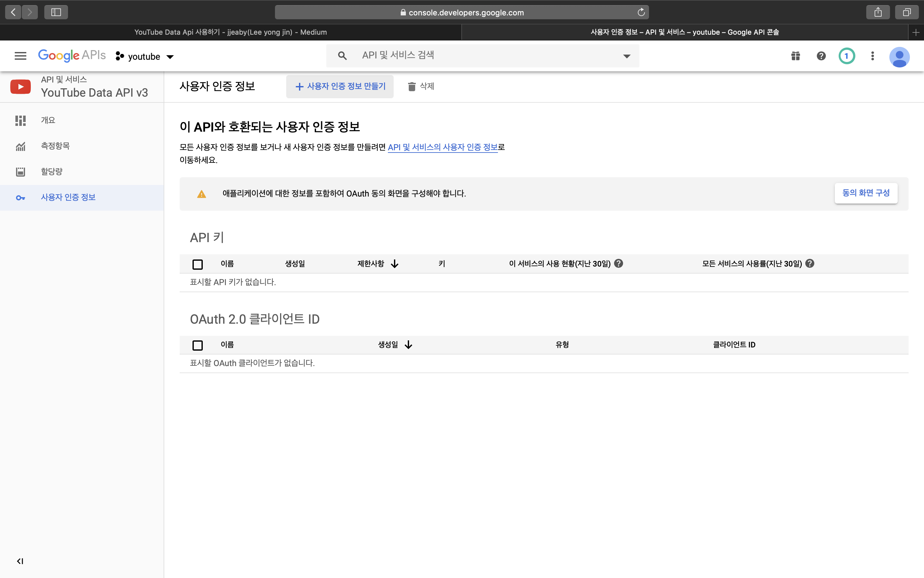Click the lock icon in address bar
This screenshot has width=924, height=578.
pos(403,12)
